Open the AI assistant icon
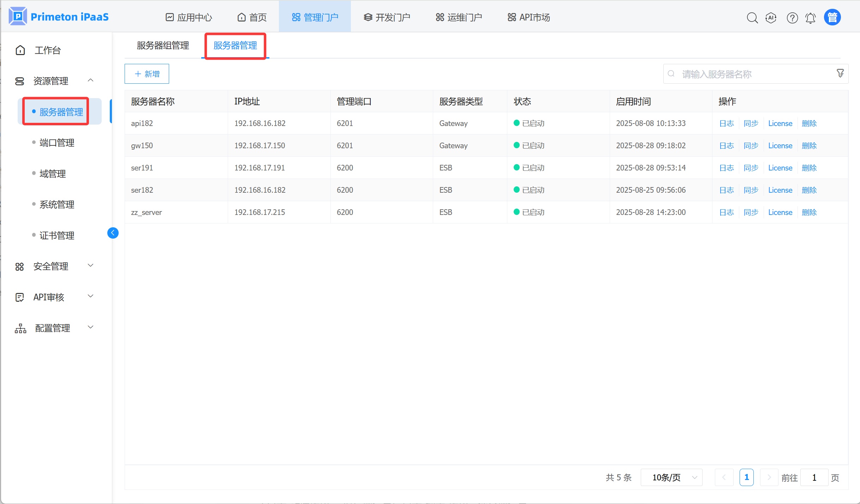This screenshot has width=860, height=504. 771,18
